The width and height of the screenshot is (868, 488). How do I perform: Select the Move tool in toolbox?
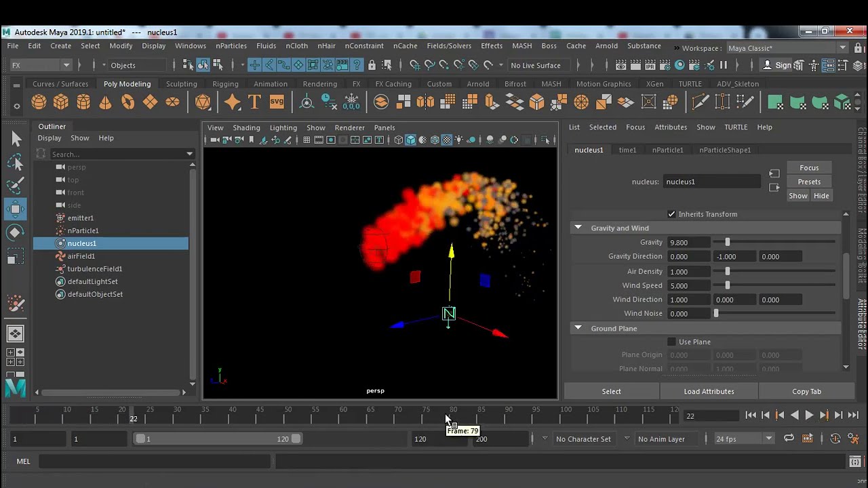[16, 209]
